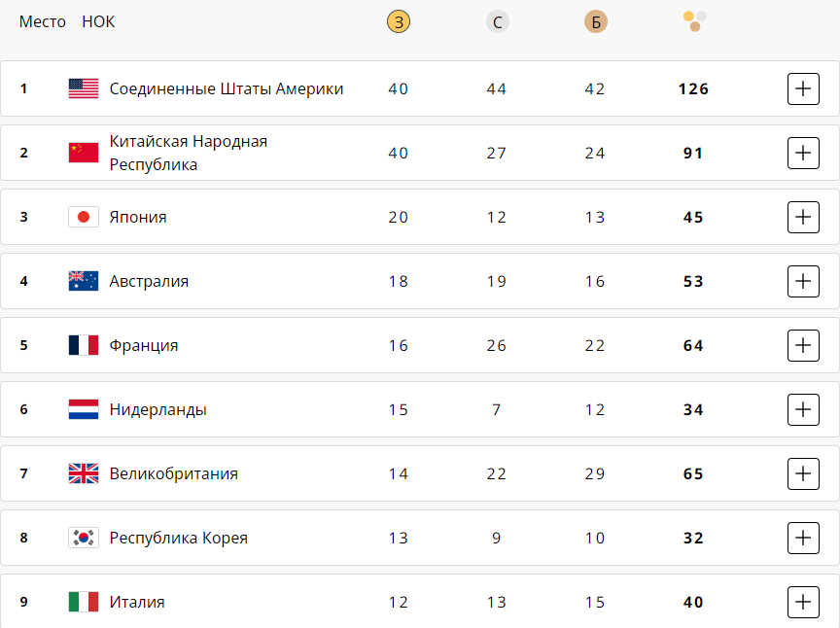Click the United States flag icon
The image size is (840, 628).
(84, 88)
